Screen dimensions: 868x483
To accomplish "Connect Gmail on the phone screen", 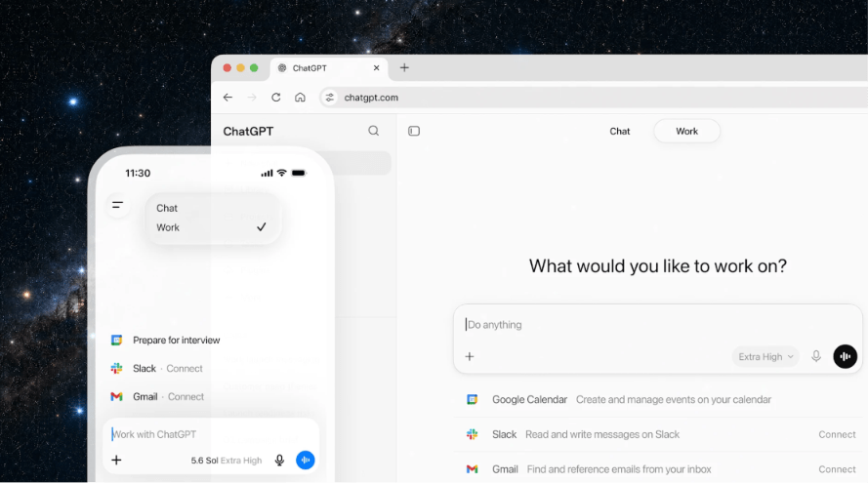I will point(186,397).
